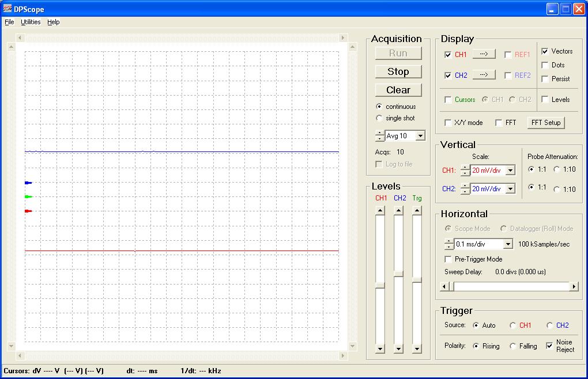Clear the oscilloscope display
This screenshot has width=588, height=379.
coord(398,90)
